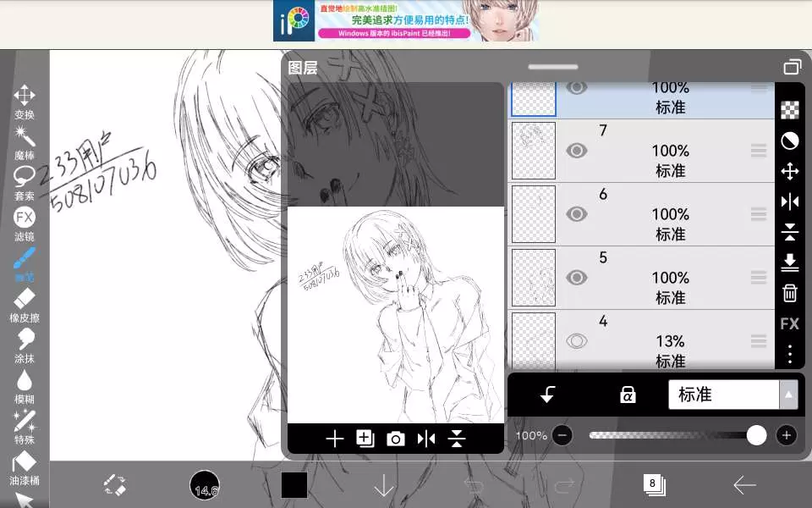Tap horizontal mirror icon in side strip
The width and height of the screenshot is (812, 508).
[x=790, y=202]
